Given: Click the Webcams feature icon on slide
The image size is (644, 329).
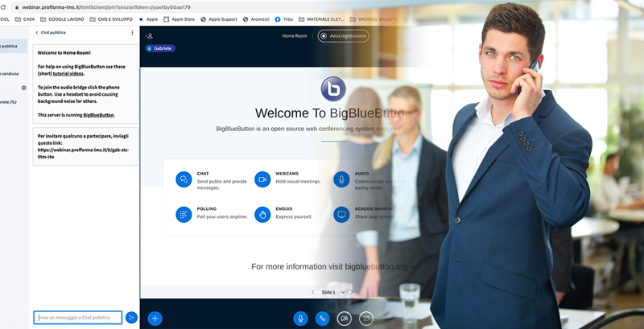Looking at the screenshot, I should (x=262, y=179).
